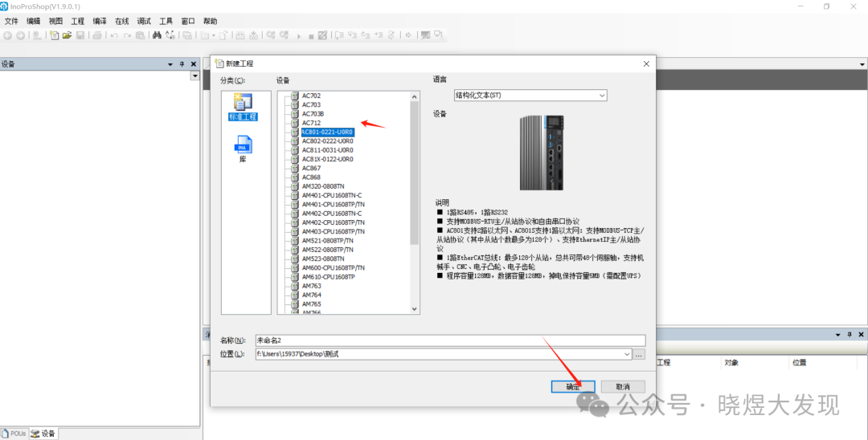Pin the 设备 panel with pushpin icon
The height and width of the screenshot is (440, 868).
click(x=182, y=64)
